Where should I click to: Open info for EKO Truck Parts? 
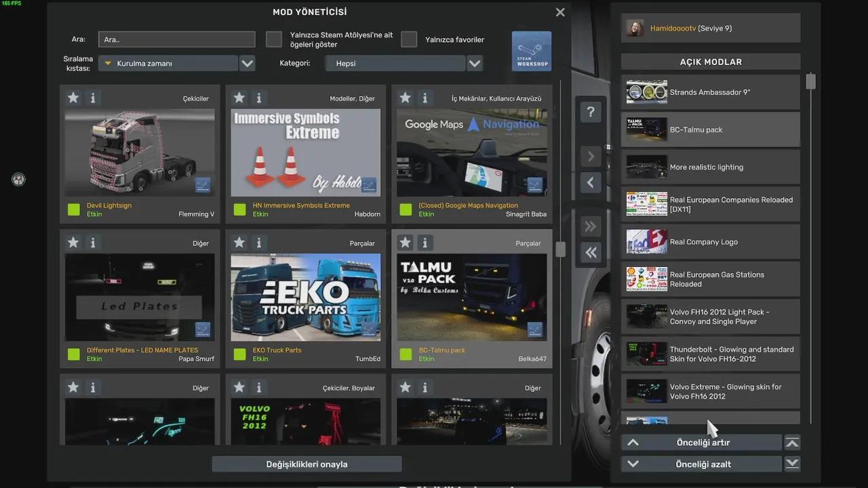[x=258, y=242]
